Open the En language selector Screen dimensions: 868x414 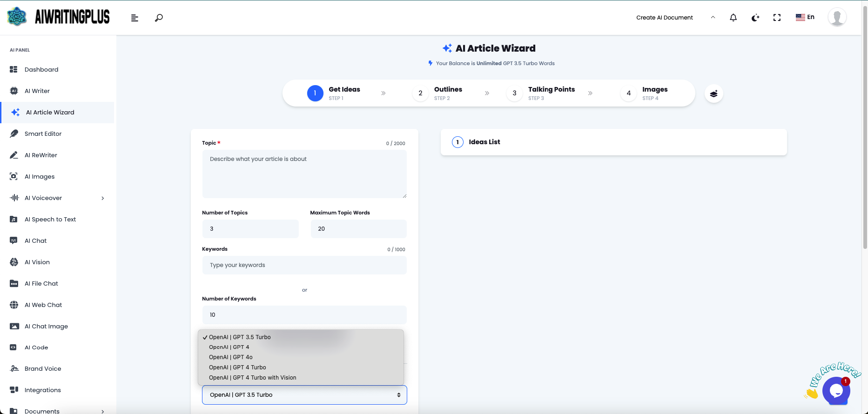[805, 17]
